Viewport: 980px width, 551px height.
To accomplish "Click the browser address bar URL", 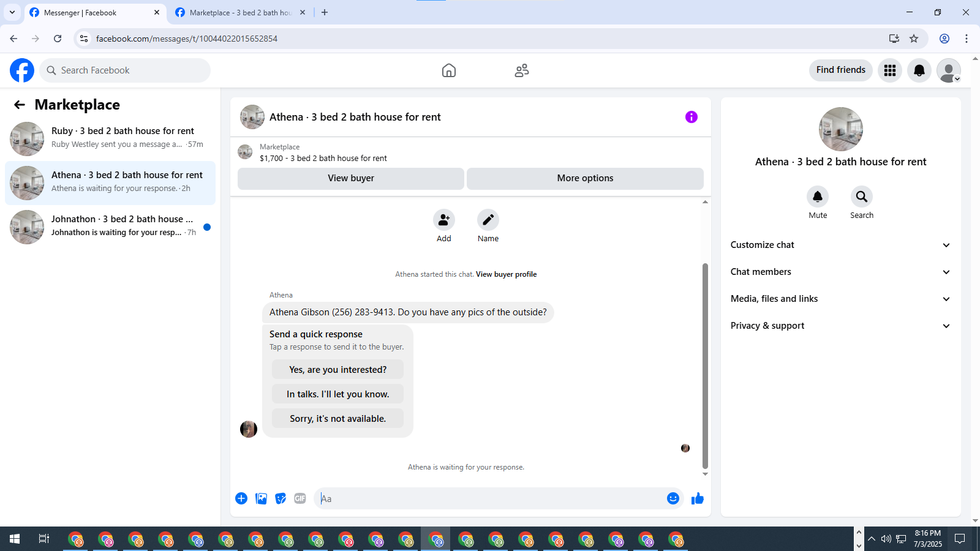I will pos(187,39).
